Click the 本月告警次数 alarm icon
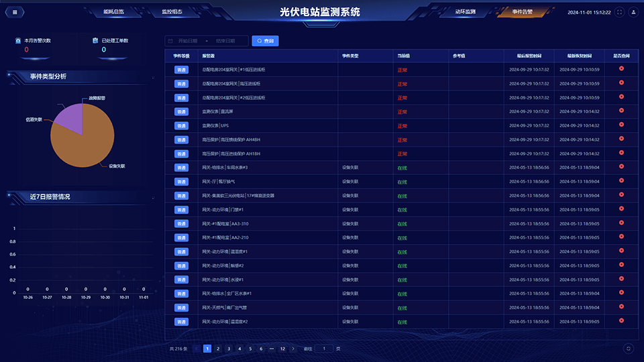644x362 pixels. (19, 40)
